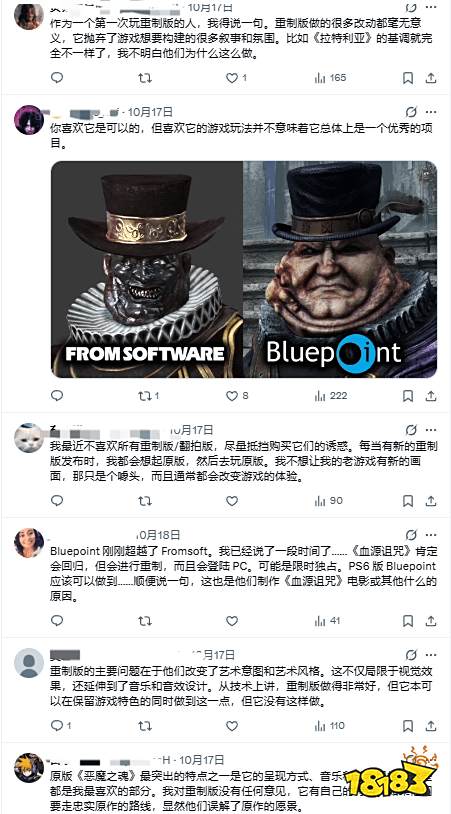This screenshot has height=814, width=451.
Task: Open the FromSoftware vs Bluepoint comparison image
Action: click(243, 269)
